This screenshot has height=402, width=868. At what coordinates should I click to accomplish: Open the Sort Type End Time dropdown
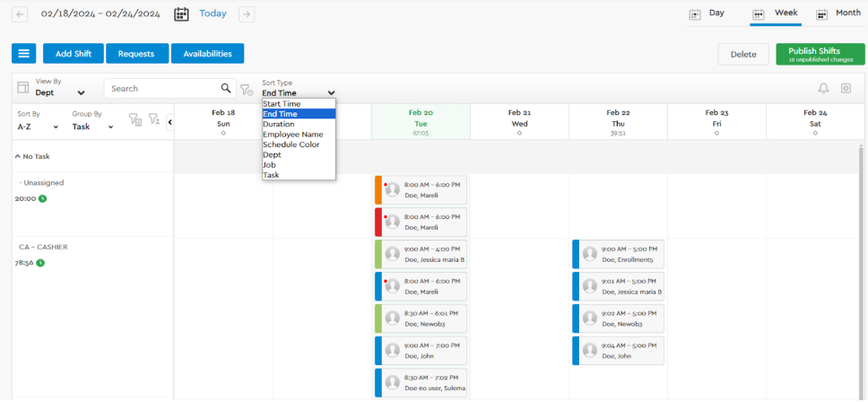click(x=299, y=93)
